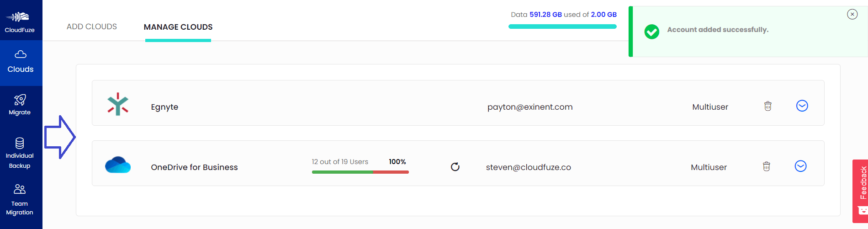The image size is (868, 229).
Task: Delete OneDrive for Business with trash icon
Action: click(767, 166)
